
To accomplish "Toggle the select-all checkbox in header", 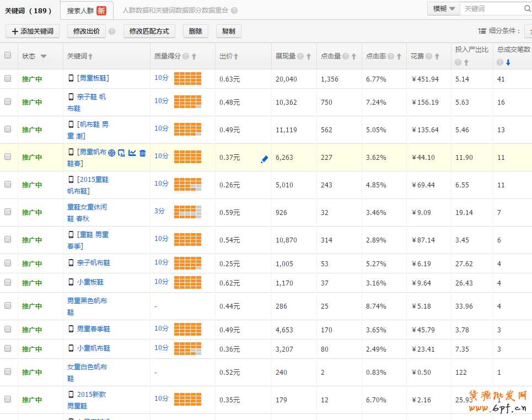I will pyautogui.click(x=8, y=55).
